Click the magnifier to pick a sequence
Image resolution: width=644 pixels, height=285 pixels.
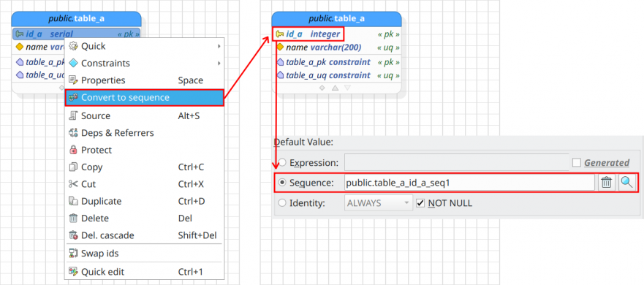(626, 183)
